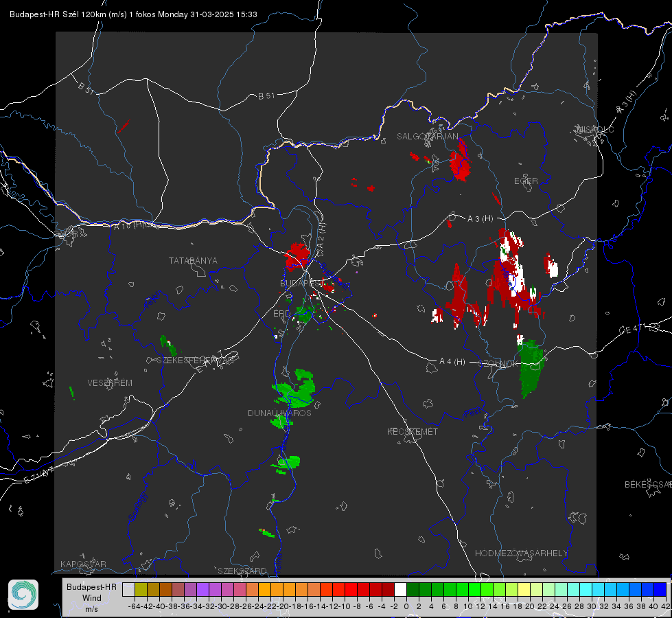
Task: Click the KAPOSVAR city label
Action: (x=83, y=564)
